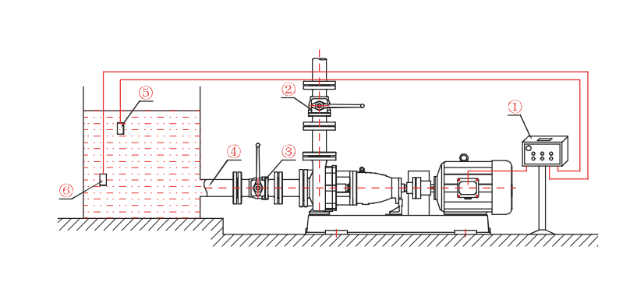
Task: Click the display slot on top of the control box
Action: tap(545, 139)
